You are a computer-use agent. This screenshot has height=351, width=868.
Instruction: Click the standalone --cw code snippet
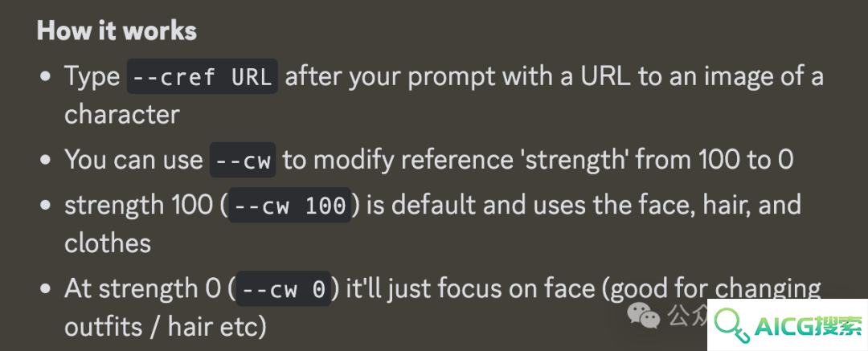pos(243,161)
